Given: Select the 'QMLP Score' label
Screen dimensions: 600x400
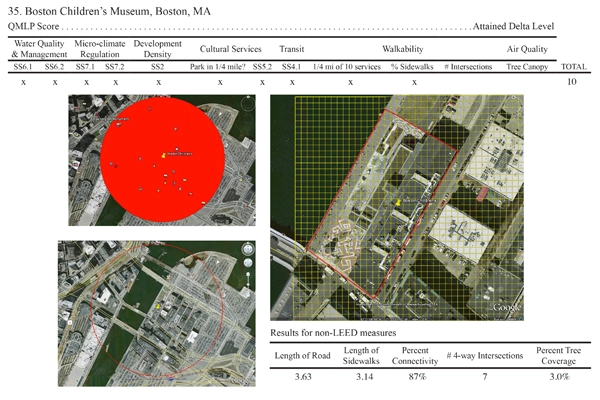Looking at the screenshot, I should (x=33, y=26).
